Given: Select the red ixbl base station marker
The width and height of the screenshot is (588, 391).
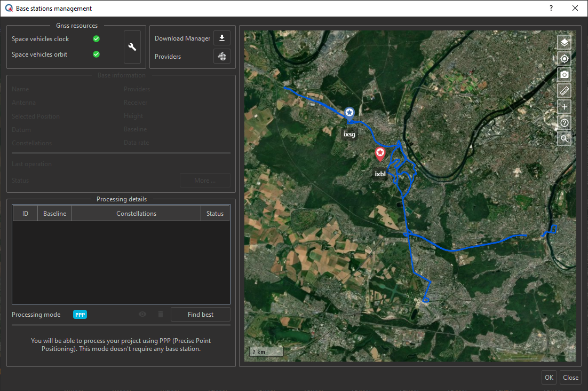Looking at the screenshot, I should (x=380, y=154).
